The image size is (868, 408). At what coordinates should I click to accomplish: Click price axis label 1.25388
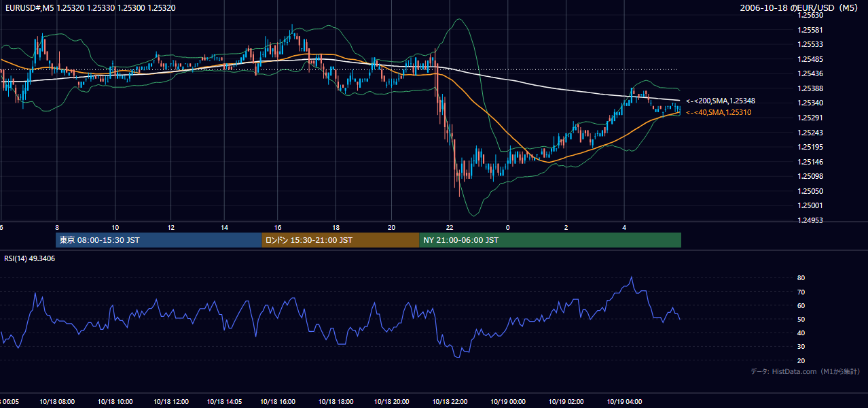coord(810,88)
